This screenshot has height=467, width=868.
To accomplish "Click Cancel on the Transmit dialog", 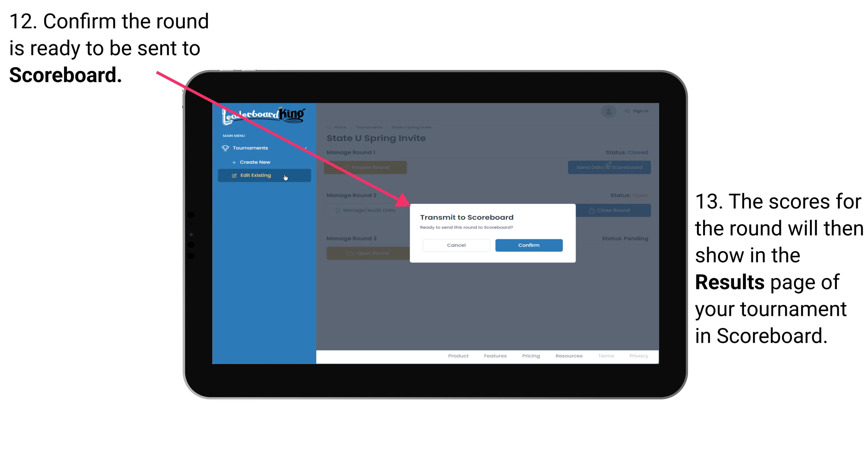I will (456, 245).
